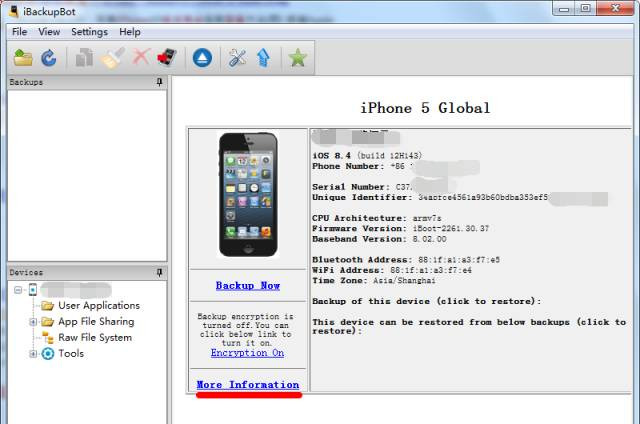Select Raw File System tree item

coord(95,337)
